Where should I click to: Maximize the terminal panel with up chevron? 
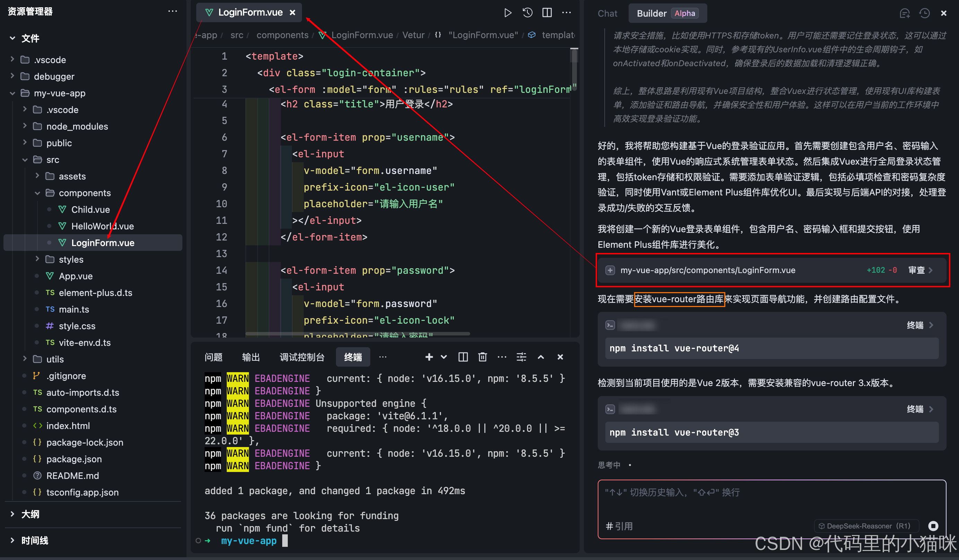[x=541, y=357]
